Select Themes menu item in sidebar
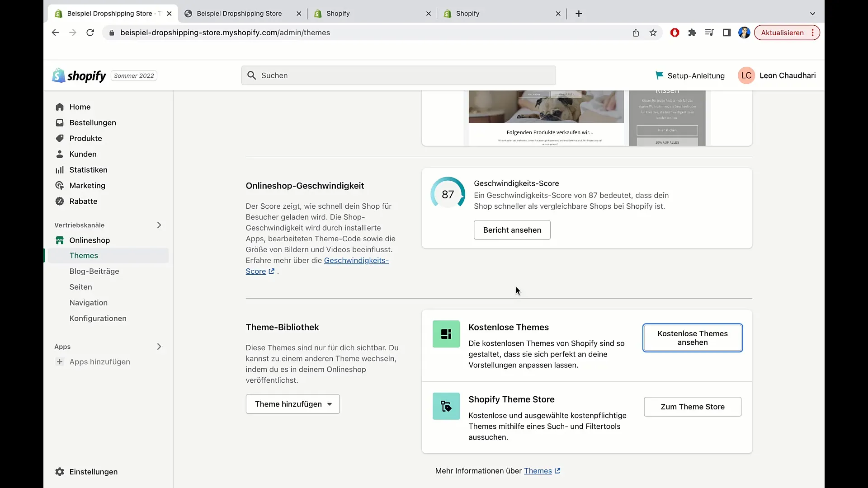The height and width of the screenshot is (488, 868). tap(84, 255)
